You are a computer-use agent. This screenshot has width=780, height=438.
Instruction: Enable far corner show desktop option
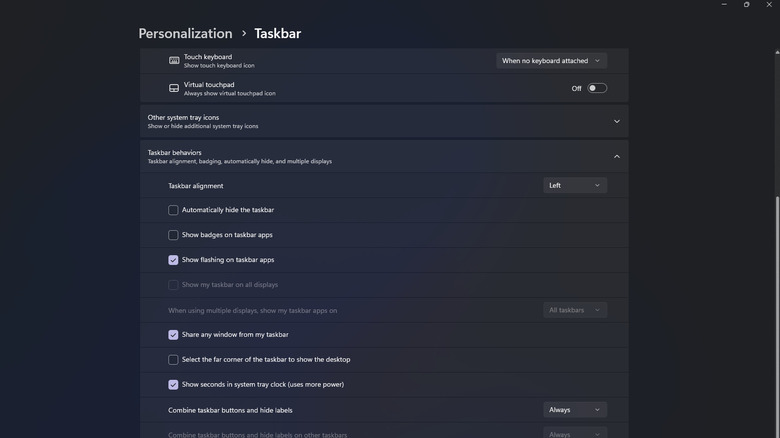[x=173, y=360]
